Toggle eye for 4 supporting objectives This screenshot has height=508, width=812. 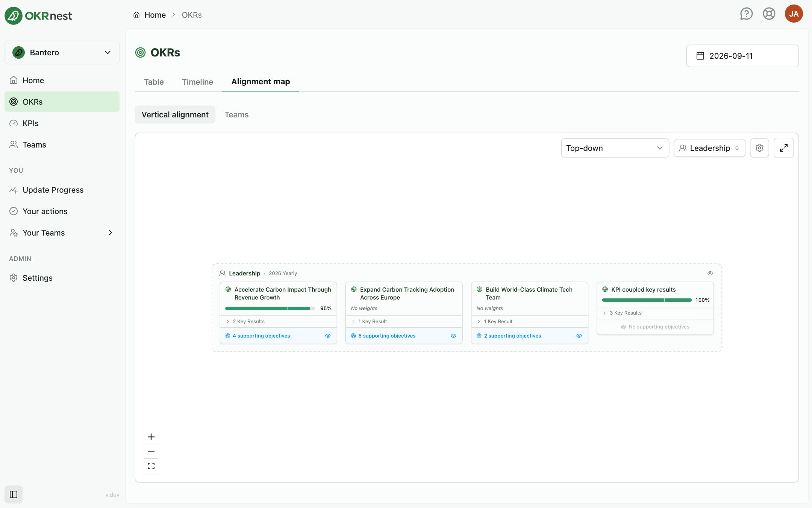click(328, 336)
